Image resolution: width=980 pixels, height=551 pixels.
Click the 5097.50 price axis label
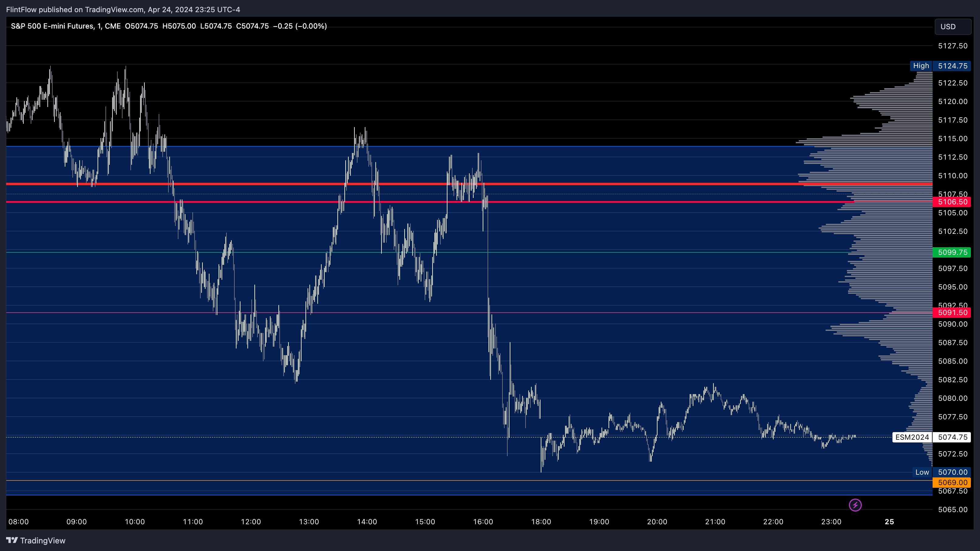(953, 269)
